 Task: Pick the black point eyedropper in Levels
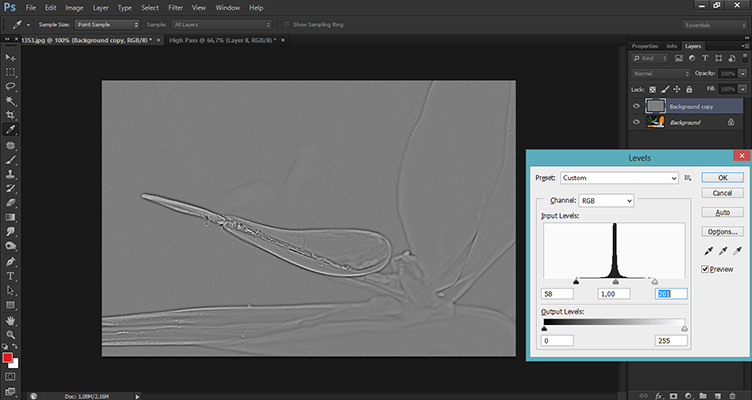[x=709, y=251]
